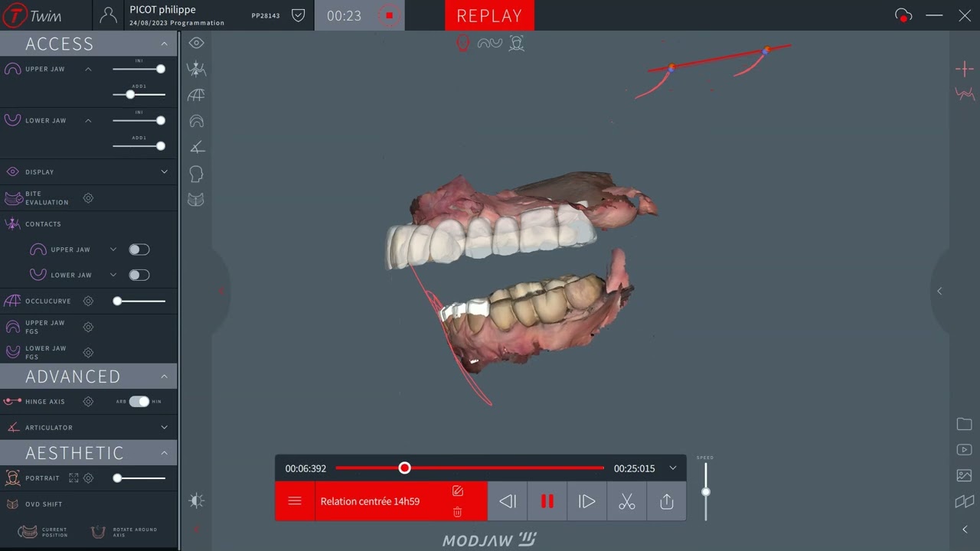Toggle Upper Jaw contacts switch
Screen dimensions: 980x551
(x=139, y=249)
